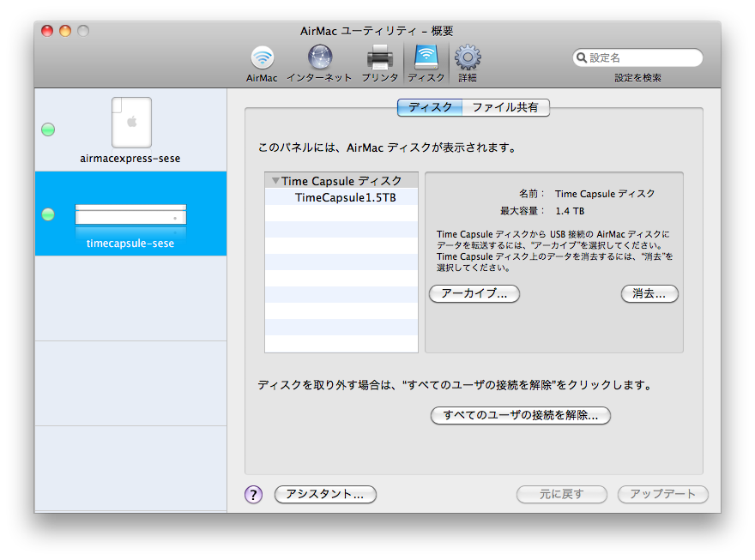Click the airmacexpress-sese label

[130, 159]
